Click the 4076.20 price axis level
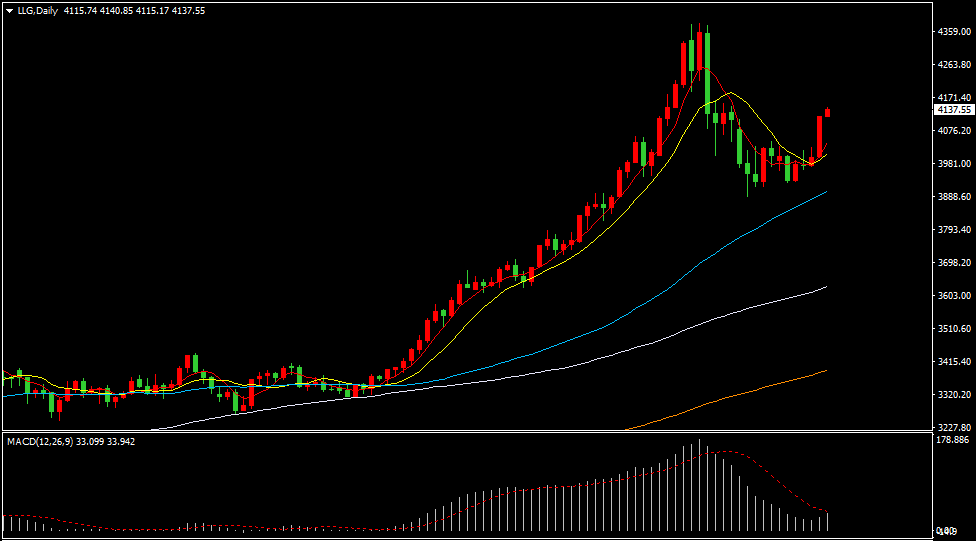Viewport: 976px width, 541px height. (954, 130)
